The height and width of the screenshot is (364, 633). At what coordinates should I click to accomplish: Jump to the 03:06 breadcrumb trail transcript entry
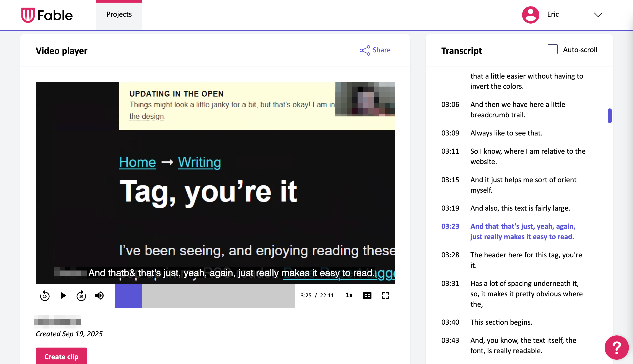pyautogui.click(x=518, y=110)
